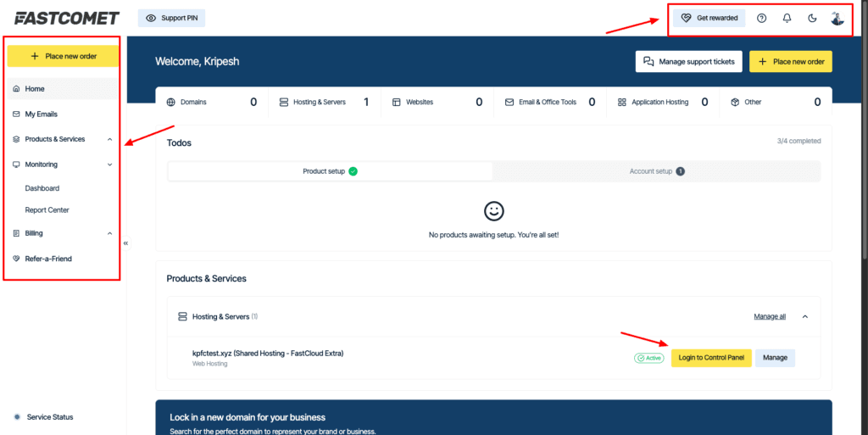Click sidebar Place new order button
Viewport: 868px width, 435px height.
(x=63, y=56)
